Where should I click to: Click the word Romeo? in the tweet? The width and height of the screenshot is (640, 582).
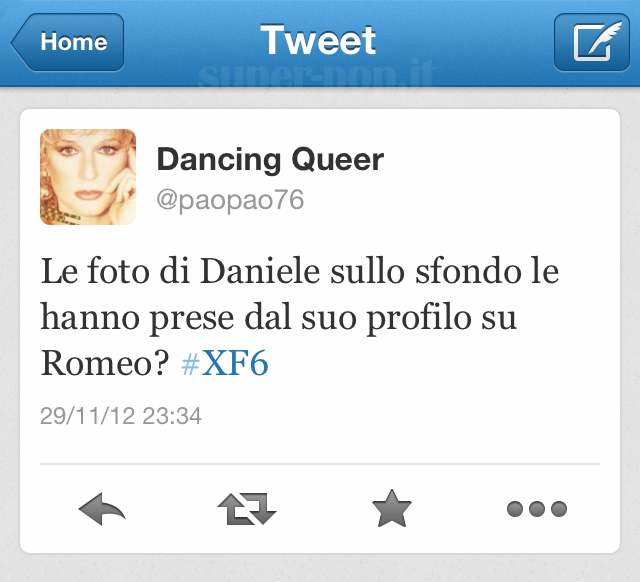[x=105, y=363]
